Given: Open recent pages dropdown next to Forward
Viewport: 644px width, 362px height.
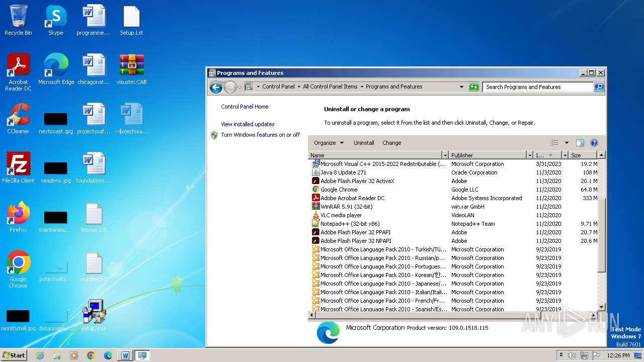Looking at the screenshot, I should click(x=239, y=87).
